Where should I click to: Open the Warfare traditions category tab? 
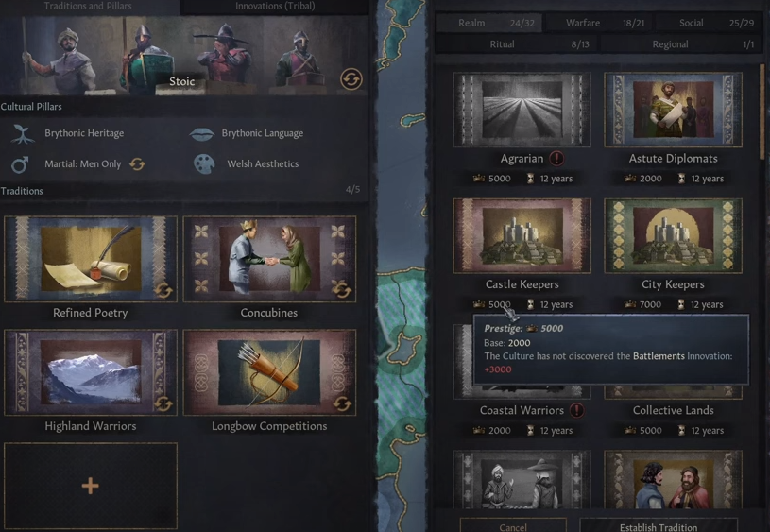(x=598, y=23)
